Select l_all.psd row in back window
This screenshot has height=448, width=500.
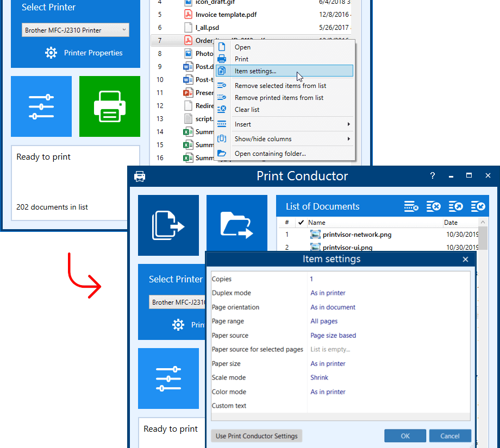pos(251,28)
